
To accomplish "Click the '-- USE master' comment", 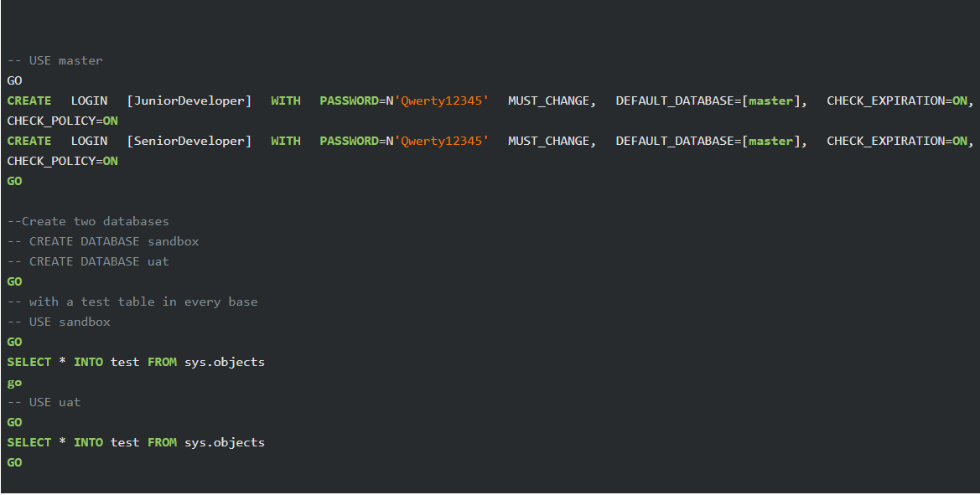I will (x=55, y=59).
